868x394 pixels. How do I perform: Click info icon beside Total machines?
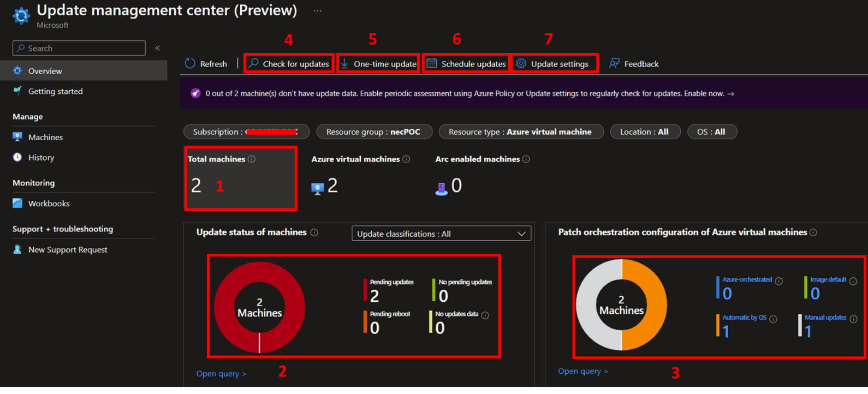tap(252, 159)
